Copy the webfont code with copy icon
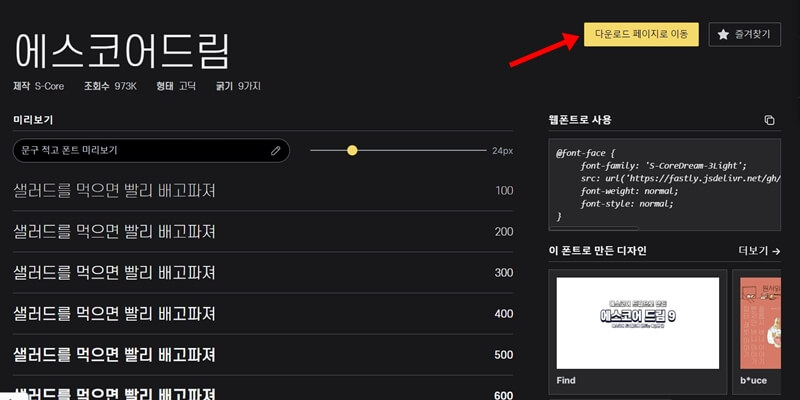The height and width of the screenshot is (400, 800). tap(769, 120)
